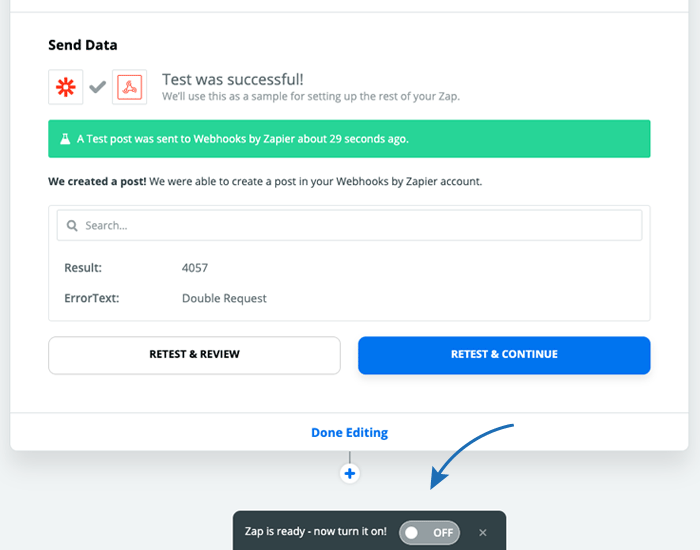Click the 'Test was successful!' heading
This screenshot has height=550, width=700.
pyautogui.click(x=233, y=79)
